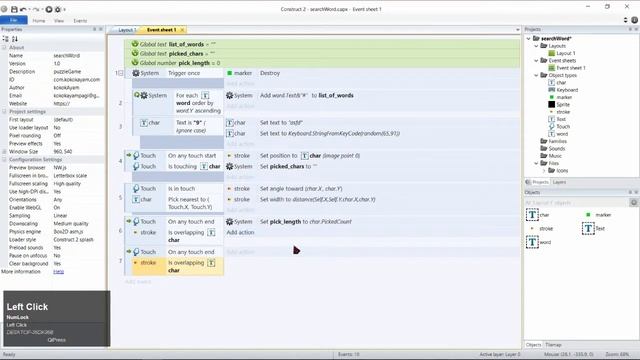
Task: Select the Music folder in Projects
Action: click(551, 156)
